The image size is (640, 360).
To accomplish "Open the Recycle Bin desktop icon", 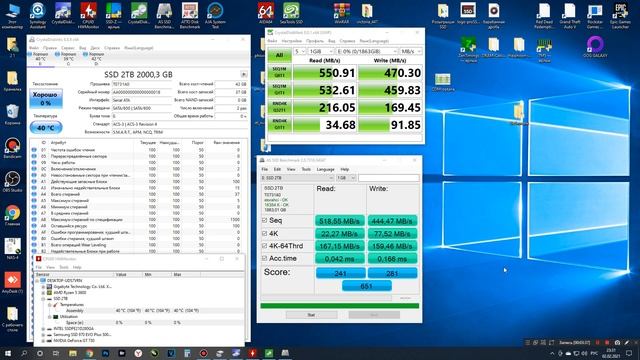I will [12, 114].
